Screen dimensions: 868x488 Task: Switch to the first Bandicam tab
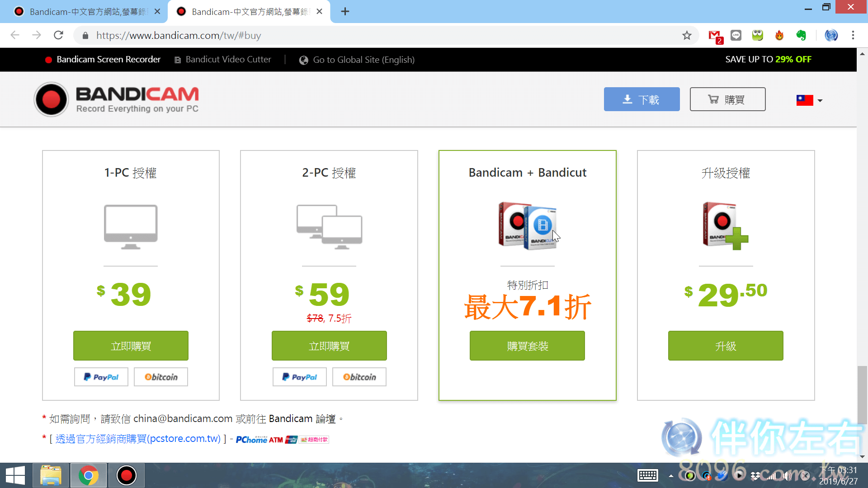point(84,12)
